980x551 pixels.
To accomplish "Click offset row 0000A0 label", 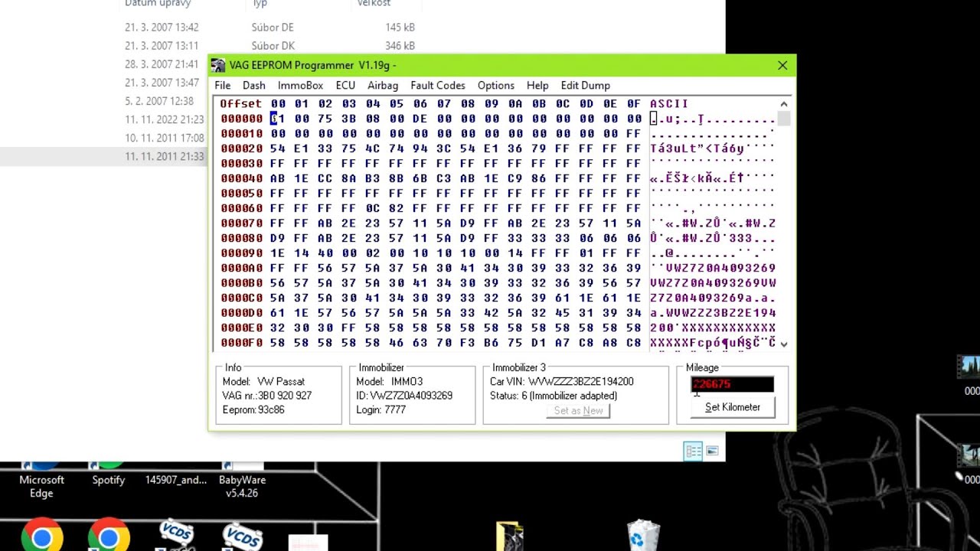I will 241,268.
